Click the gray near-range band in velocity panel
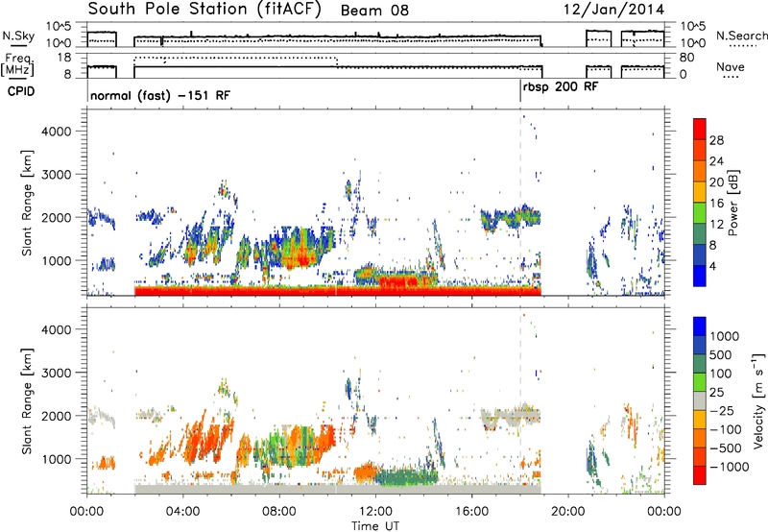 click(338, 489)
